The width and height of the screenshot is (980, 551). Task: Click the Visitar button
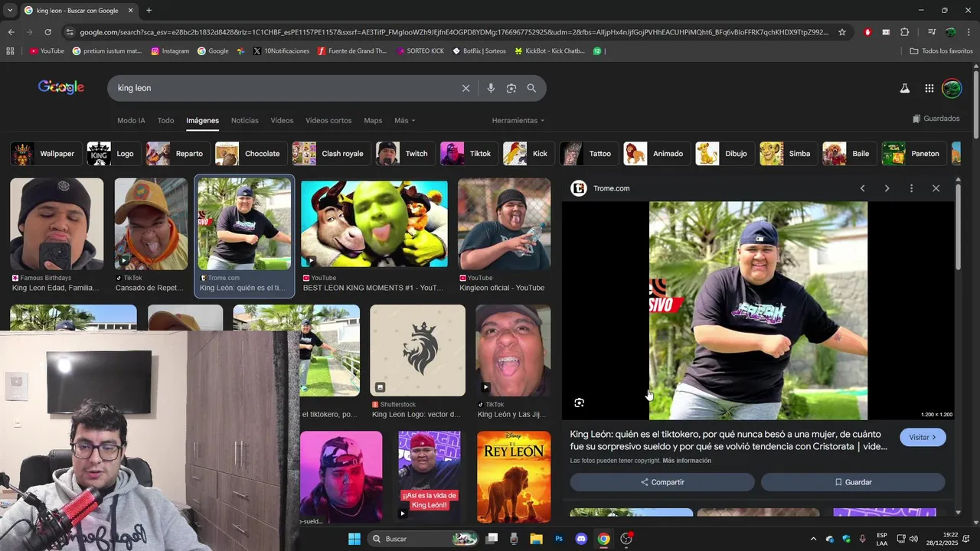[923, 437]
